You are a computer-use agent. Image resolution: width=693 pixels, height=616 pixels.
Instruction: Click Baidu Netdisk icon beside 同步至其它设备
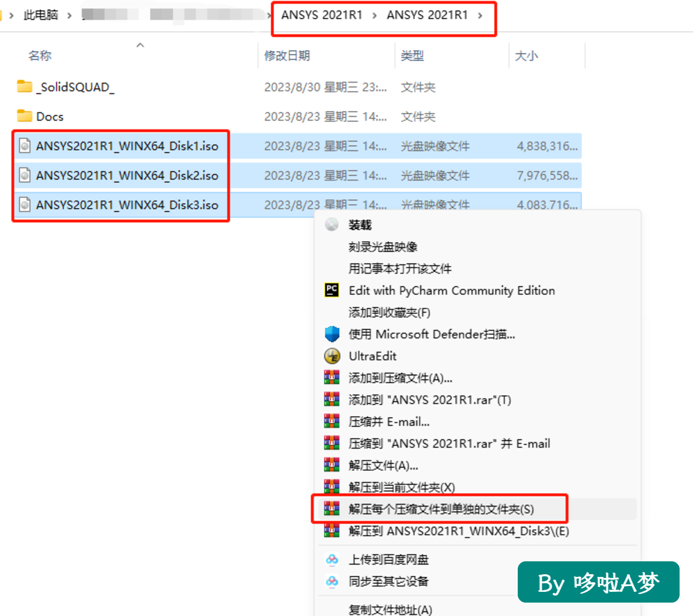point(332,581)
